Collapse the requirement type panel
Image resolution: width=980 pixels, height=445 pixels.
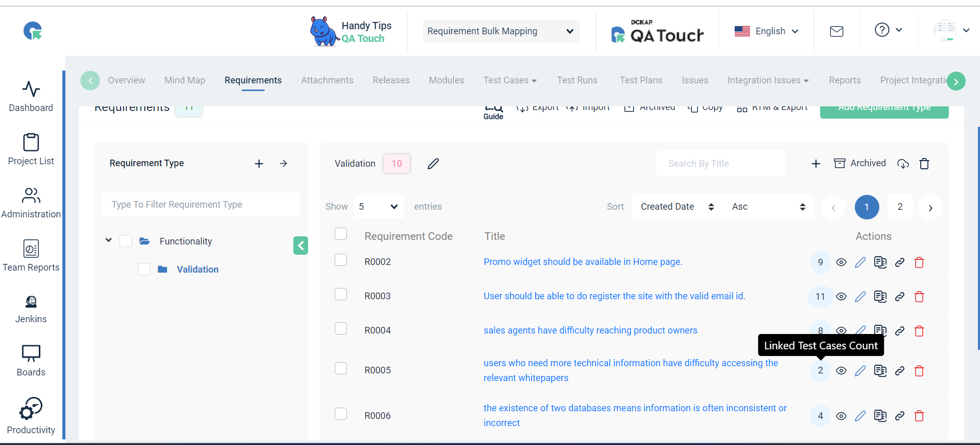pos(300,246)
